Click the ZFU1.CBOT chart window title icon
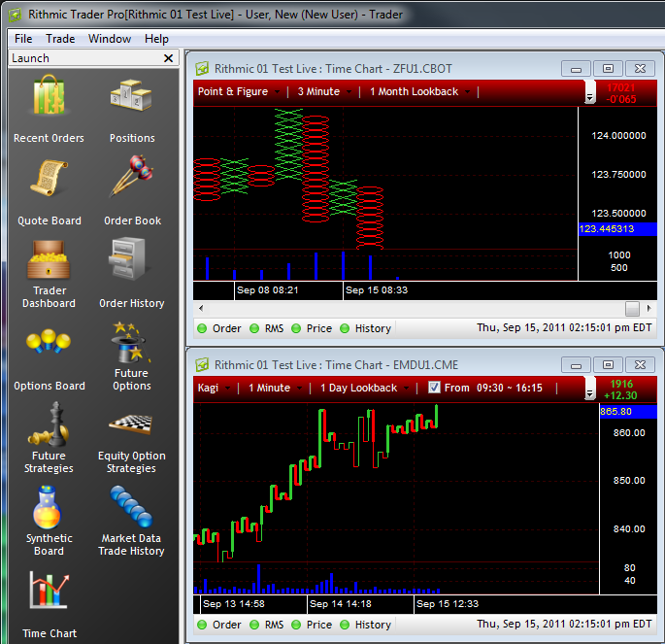Screen dimensions: 665x644 coord(202,68)
